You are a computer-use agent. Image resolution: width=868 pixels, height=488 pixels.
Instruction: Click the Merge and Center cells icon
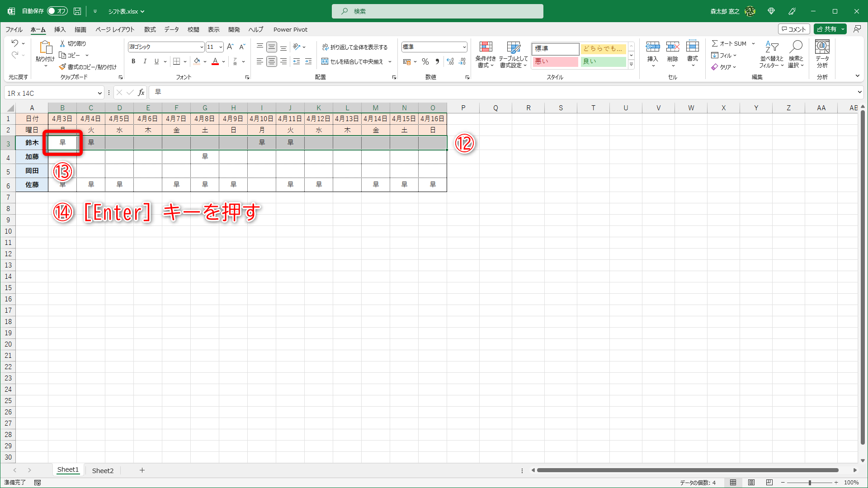pos(325,61)
